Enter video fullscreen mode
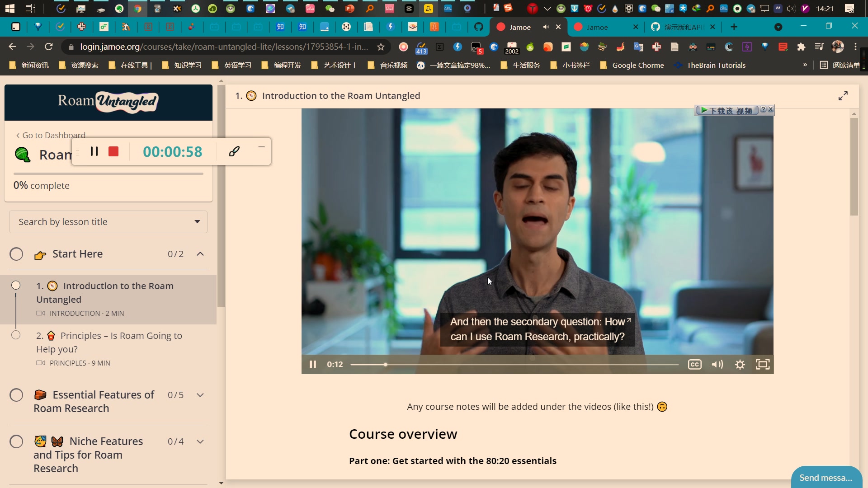The width and height of the screenshot is (868, 488). click(763, 364)
